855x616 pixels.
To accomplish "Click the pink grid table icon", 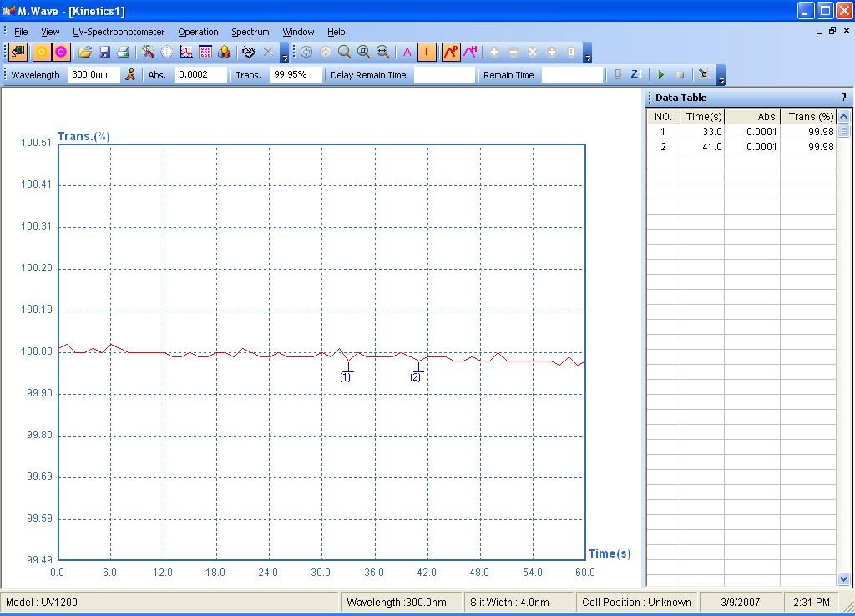I will [x=205, y=52].
